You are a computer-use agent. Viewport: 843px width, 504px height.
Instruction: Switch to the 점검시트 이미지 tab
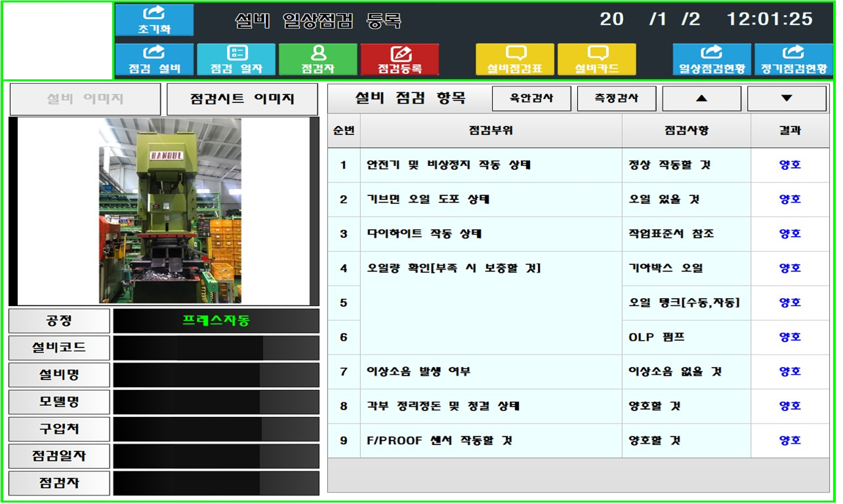241,99
